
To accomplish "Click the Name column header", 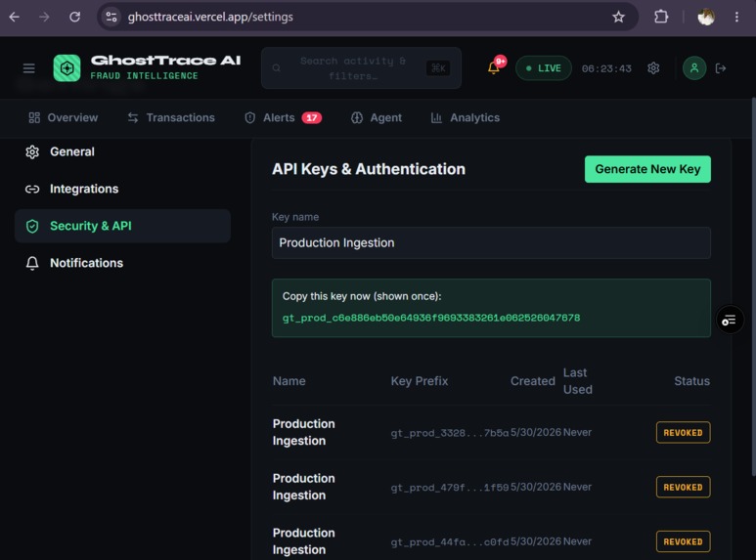I will 289,381.
